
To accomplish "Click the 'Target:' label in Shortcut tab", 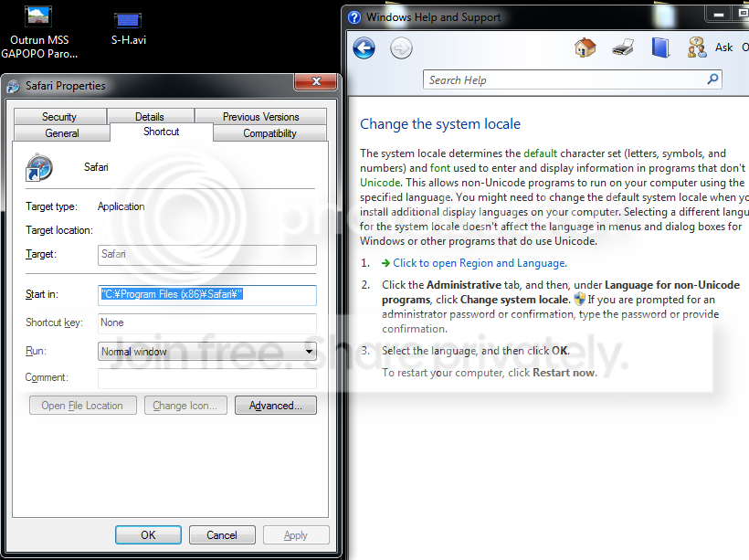I will (x=40, y=254).
